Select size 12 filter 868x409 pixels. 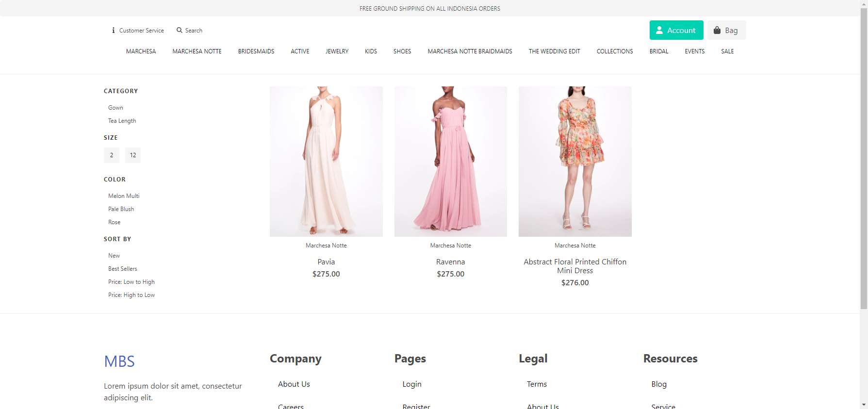click(x=133, y=155)
